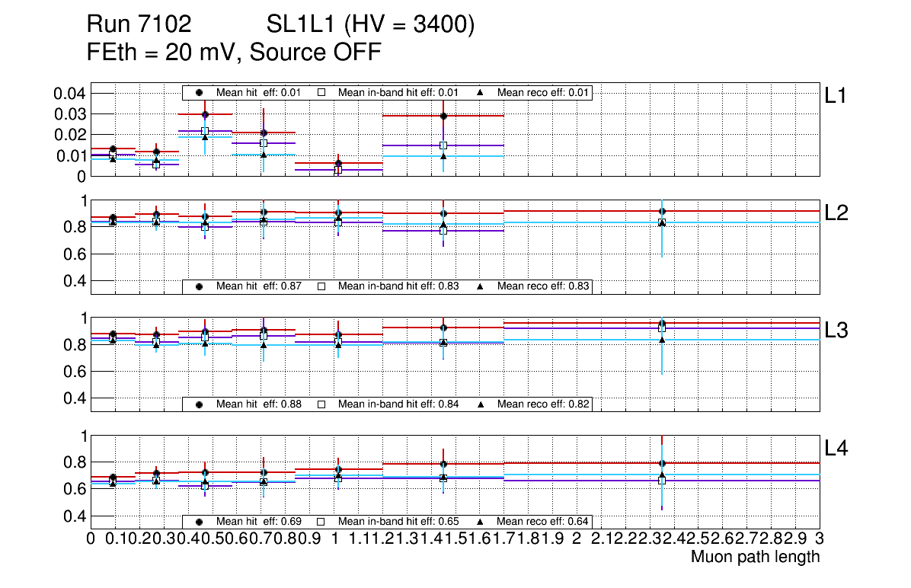This screenshot has width=911, height=588.
Task: Select the 'FEth = 20 mV, Source OFF' subtitle
Action: (x=234, y=52)
